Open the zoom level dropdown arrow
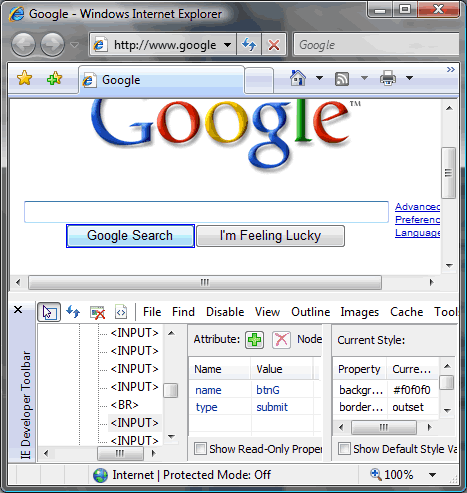This screenshot has height=493, width=467. click(x=433, y=475)
